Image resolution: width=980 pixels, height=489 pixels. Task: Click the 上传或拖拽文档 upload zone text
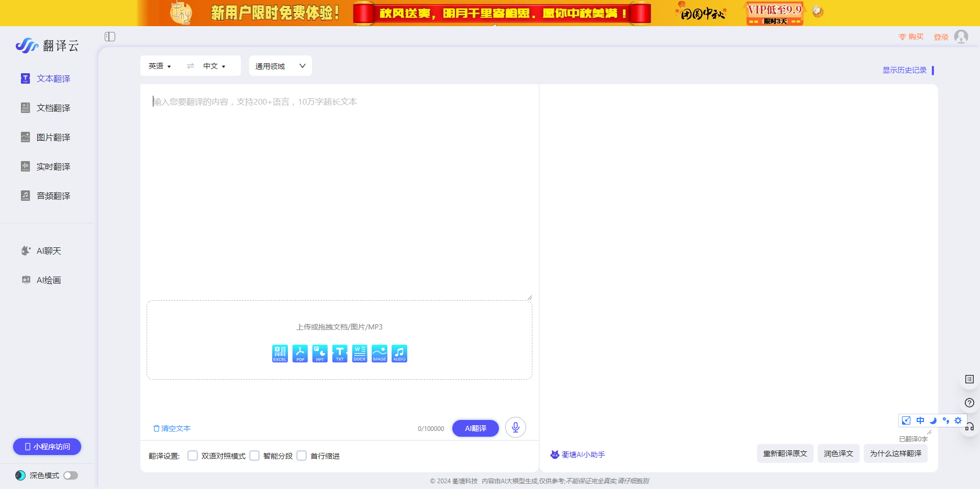339,327
